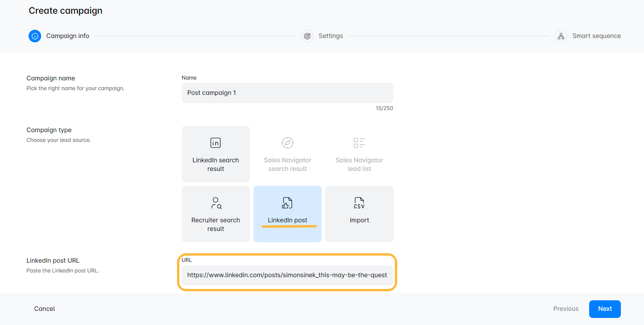Choose 'LinkedIn search result' label as campaign type

215,164
